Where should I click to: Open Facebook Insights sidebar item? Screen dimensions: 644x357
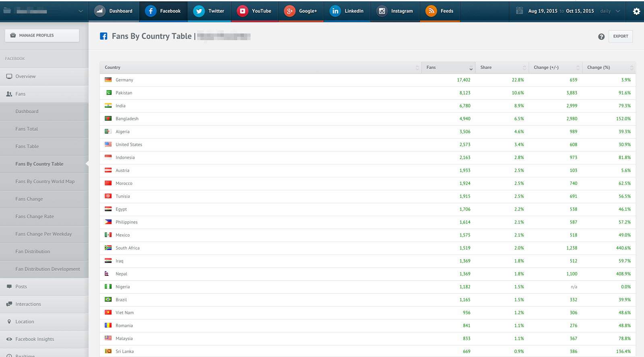click(x=35, y=339)
